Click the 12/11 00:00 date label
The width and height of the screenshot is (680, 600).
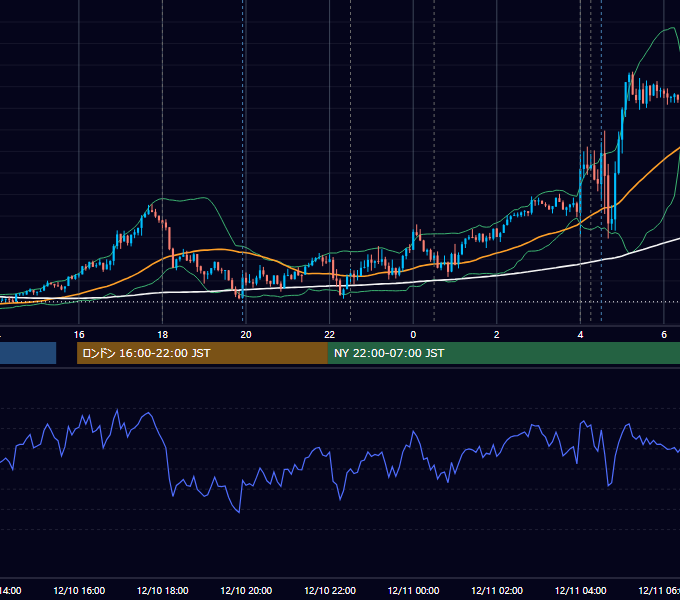coord(413,591)
